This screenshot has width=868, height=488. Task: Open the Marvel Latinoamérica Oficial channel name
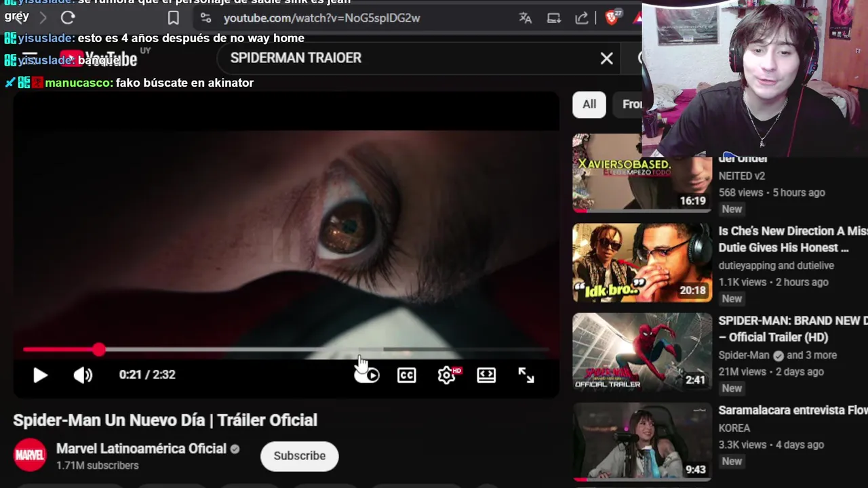[141, 449]
